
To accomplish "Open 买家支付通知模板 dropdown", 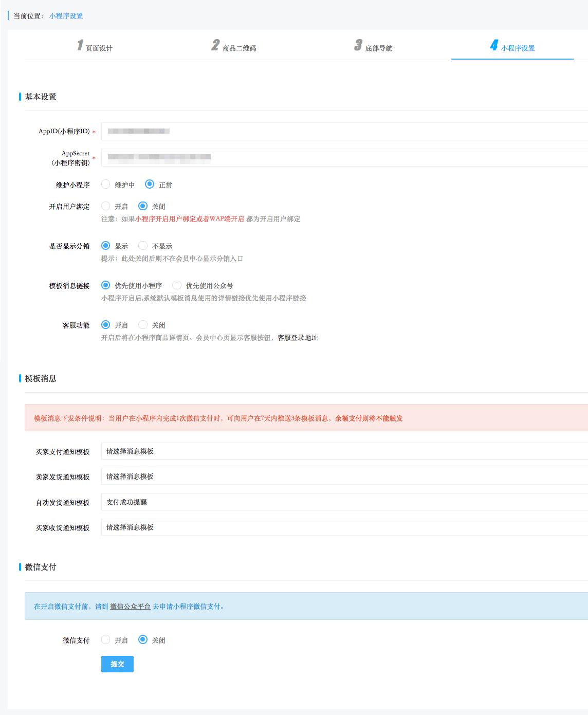I will (x=344, y=451).
